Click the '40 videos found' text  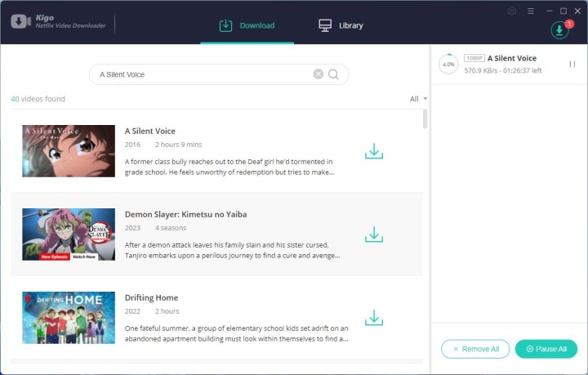38,99
